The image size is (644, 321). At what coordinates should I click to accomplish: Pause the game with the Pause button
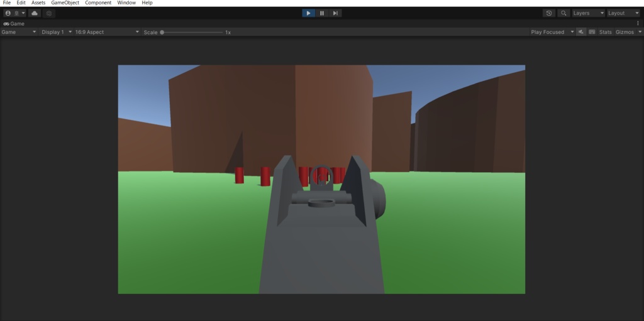[x=322, y=13]
